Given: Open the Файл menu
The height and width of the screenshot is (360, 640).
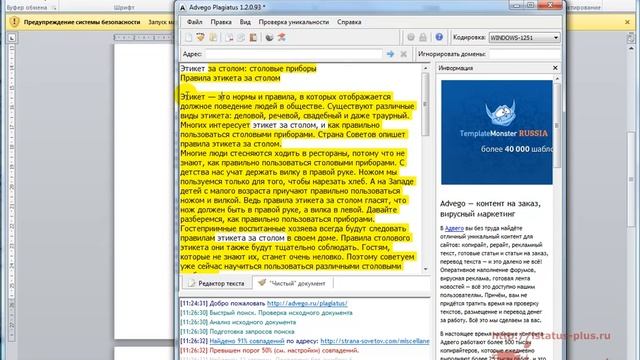Looking at the screenshot, I should coord(194,22).
